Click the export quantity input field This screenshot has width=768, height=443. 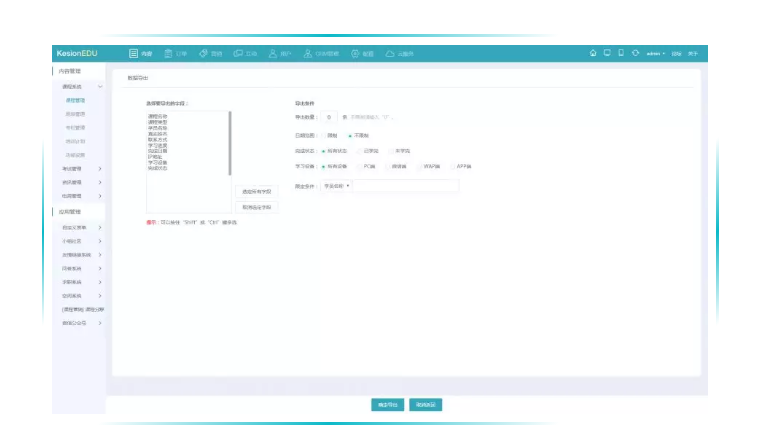pos(330,118)
